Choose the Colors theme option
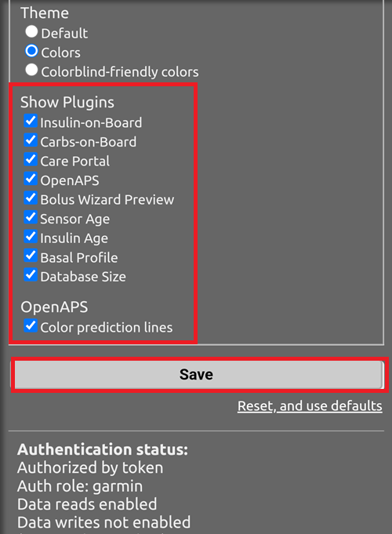The image size is (392, 534). [31, 51]
